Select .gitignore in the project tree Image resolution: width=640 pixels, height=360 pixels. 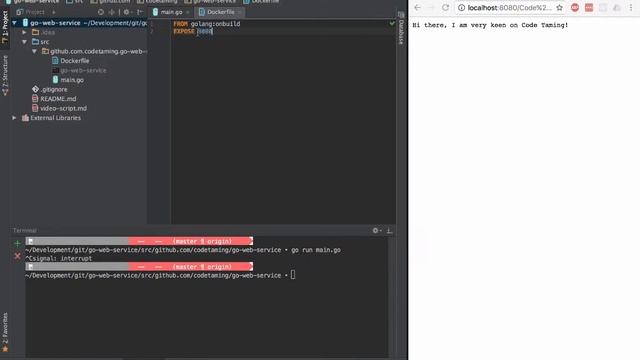pos(54,89)
